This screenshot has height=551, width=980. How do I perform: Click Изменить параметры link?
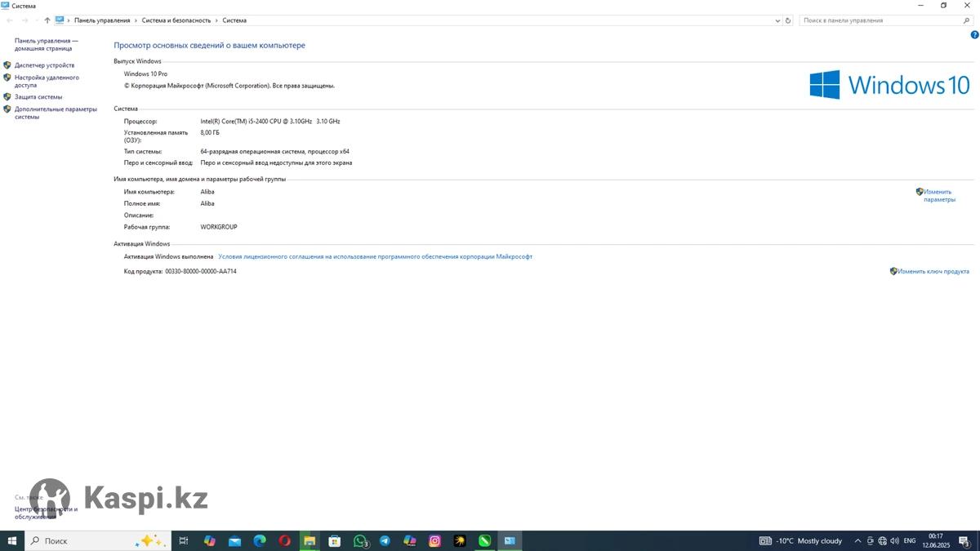pos(939,196)
